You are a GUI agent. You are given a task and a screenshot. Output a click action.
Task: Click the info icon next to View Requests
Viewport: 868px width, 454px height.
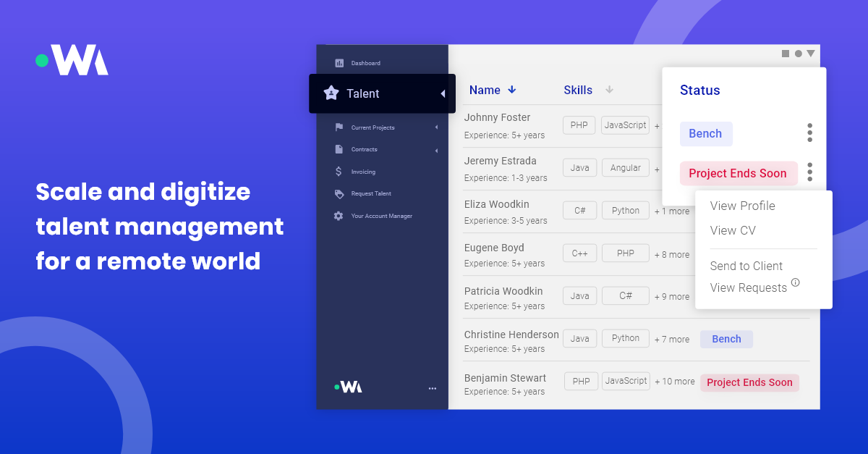point(796,282)
